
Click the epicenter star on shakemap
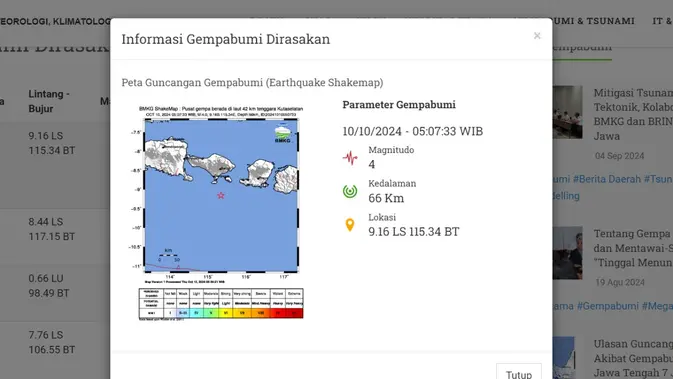(221, 195)
